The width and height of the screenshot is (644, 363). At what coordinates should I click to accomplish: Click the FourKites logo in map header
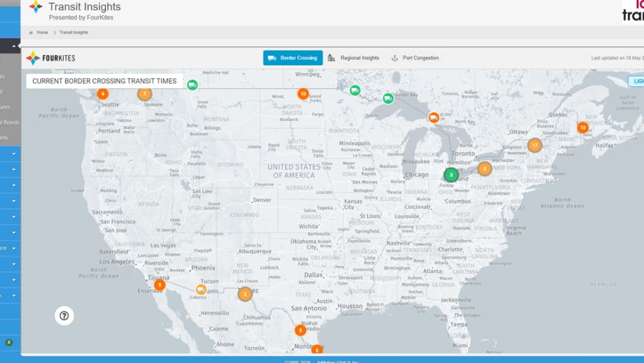(x=51, y=59)
